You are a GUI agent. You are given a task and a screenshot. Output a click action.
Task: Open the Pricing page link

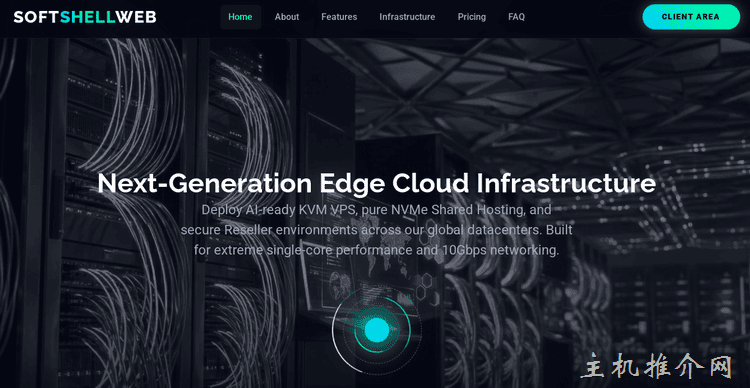472,17
